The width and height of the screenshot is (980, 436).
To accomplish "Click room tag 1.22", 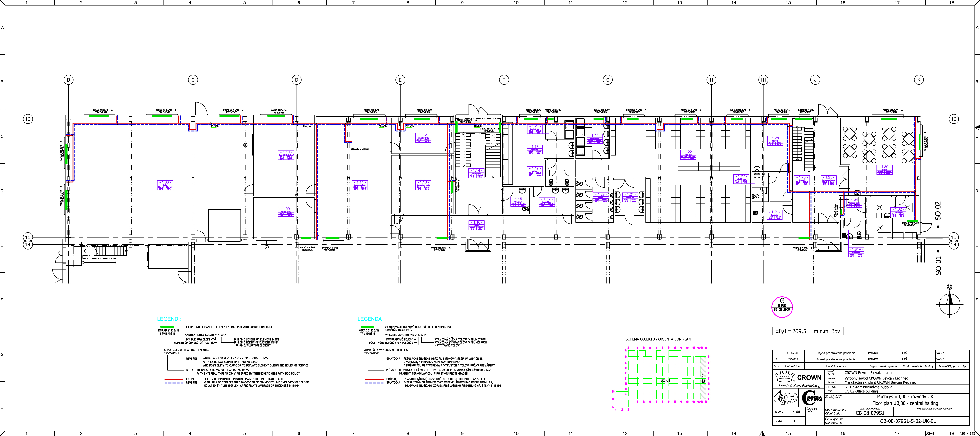I will coord(688,155).
